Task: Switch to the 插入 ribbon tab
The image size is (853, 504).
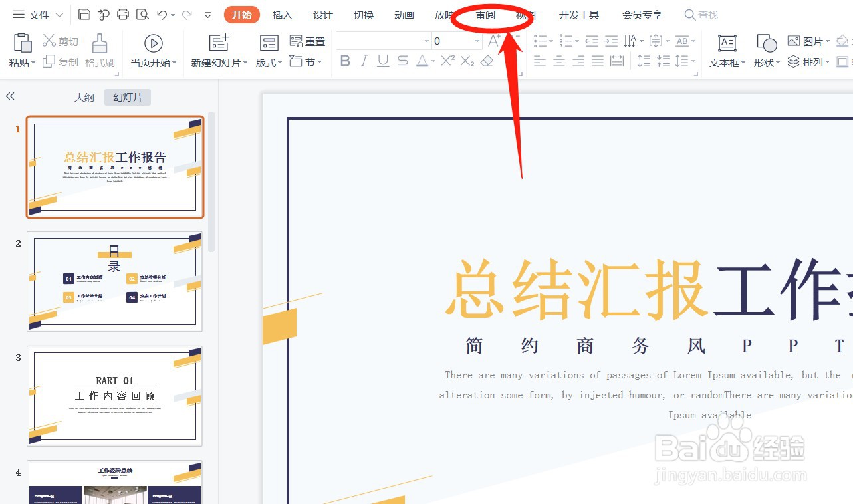Action: point(283,15)
